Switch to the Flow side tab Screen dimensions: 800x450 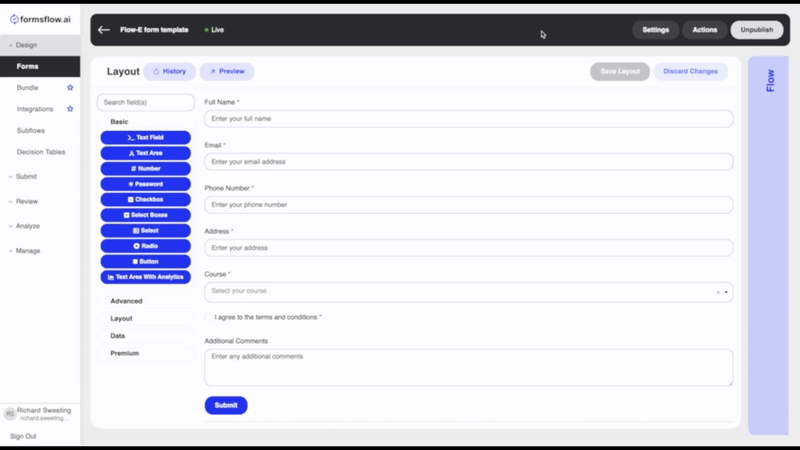[769, 82]
